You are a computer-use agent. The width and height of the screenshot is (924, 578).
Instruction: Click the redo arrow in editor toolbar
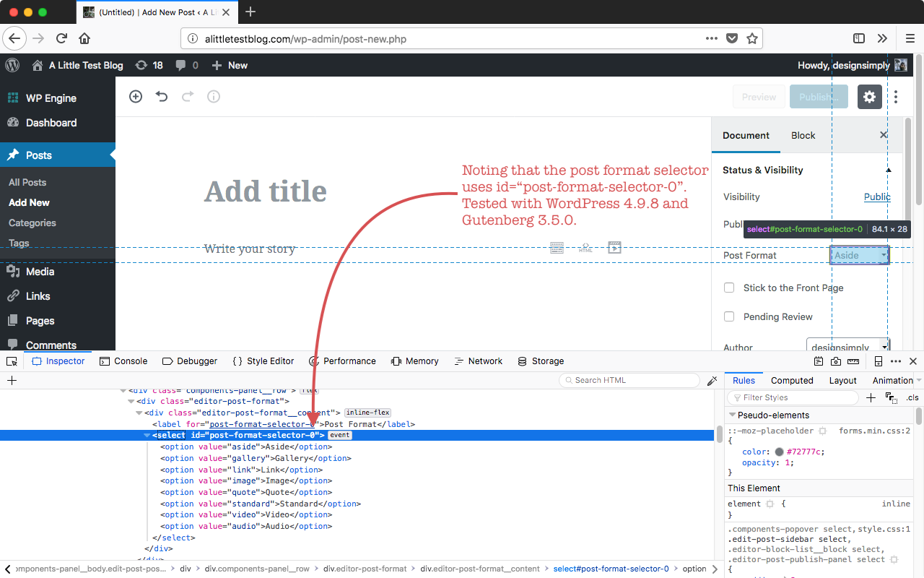pyautogui.click(x=188, y=97)
